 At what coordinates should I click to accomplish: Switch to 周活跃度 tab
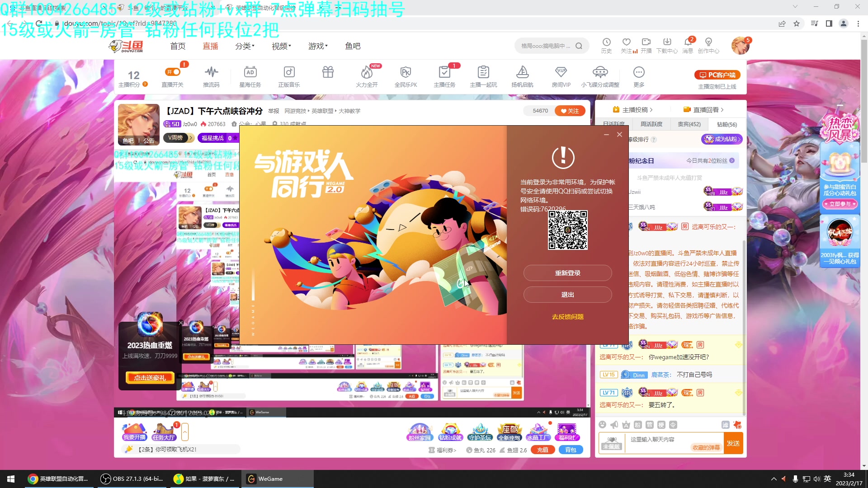651,124
